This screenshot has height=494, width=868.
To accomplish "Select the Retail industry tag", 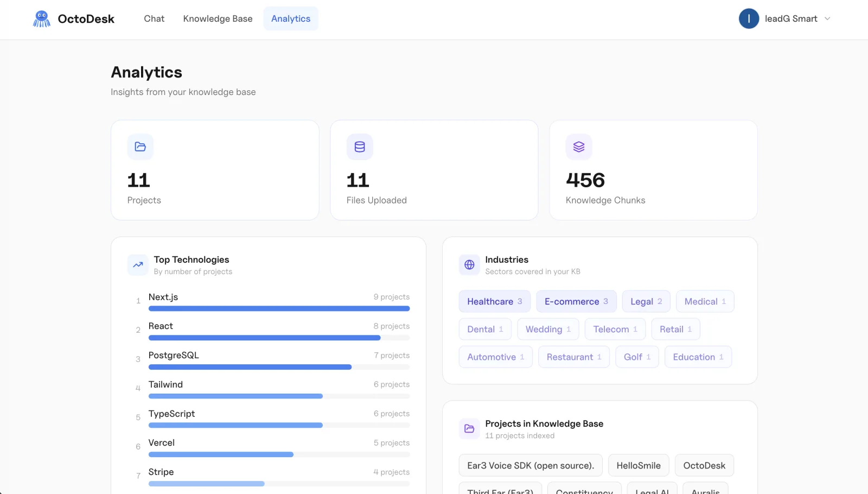I will (x=675, y=329).
